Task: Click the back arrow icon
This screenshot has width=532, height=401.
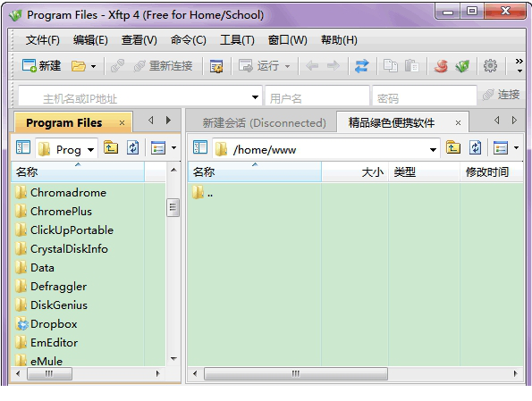Action: (312, 66)
